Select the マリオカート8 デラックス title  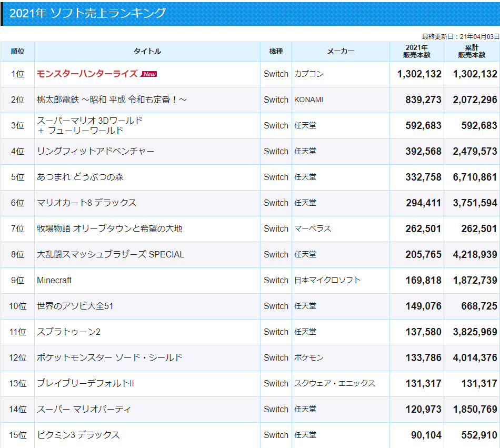click(87, 203)
